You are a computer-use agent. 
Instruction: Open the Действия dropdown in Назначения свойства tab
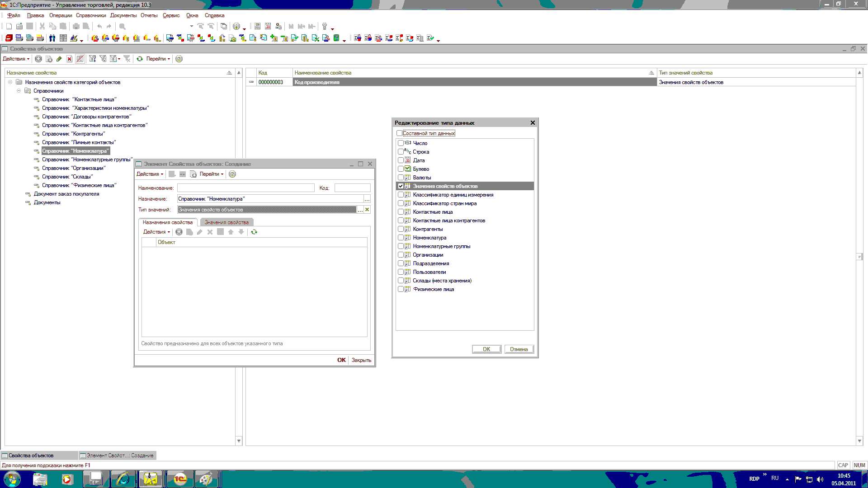156,232
